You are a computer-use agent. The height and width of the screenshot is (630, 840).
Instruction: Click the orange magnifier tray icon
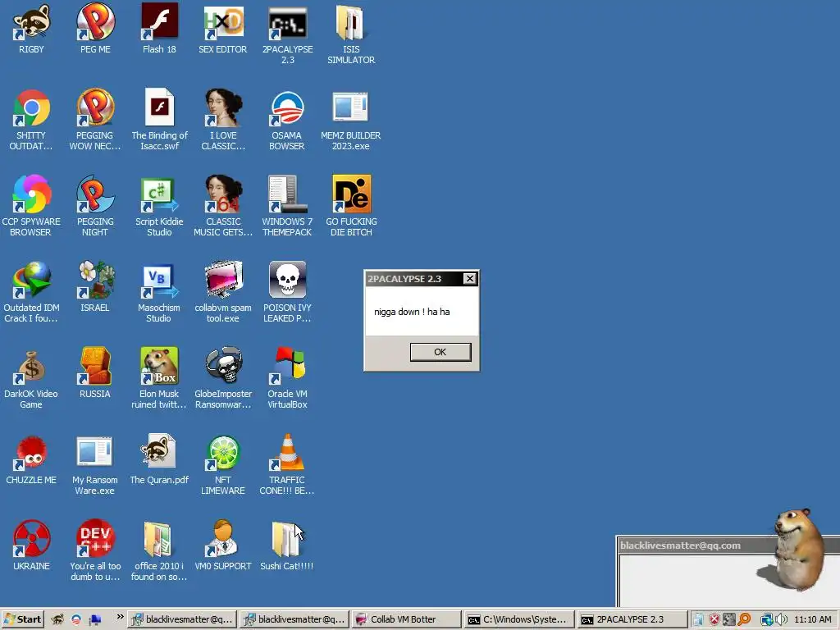point(744,619)
